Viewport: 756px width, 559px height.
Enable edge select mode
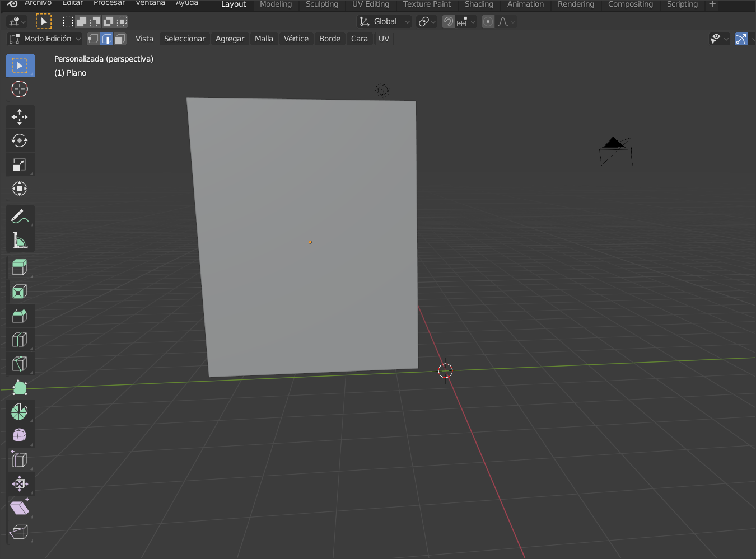click(x=106, y=39)
